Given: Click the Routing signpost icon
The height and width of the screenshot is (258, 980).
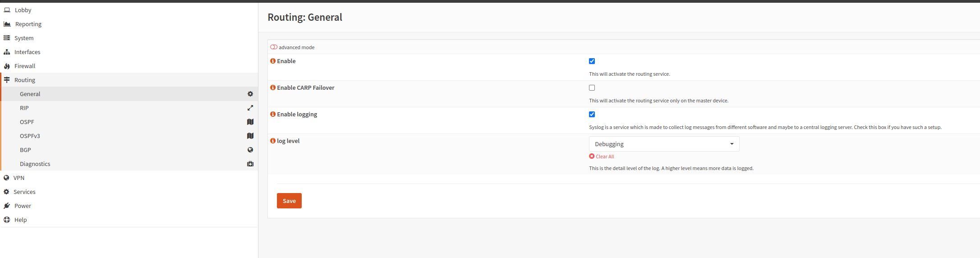Looking at the screenshot, I should point(7,80).
